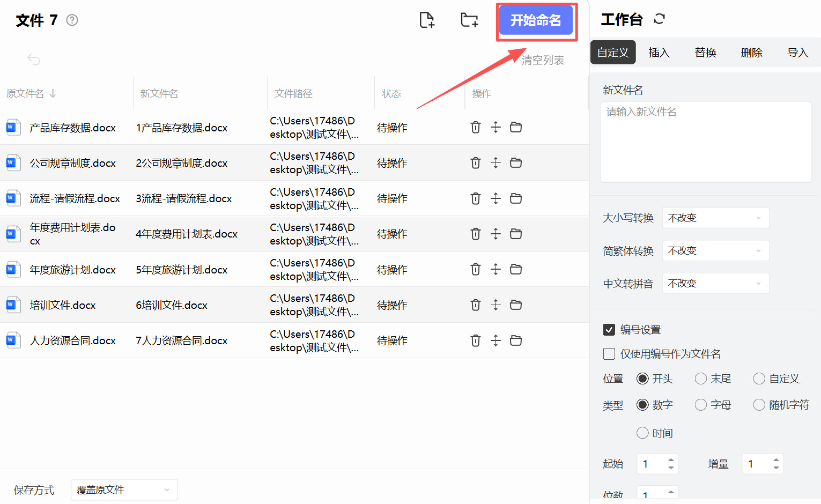The image size is (821, 504).
Task: Click the 状态 column header
Action: [x=391, y=93]
